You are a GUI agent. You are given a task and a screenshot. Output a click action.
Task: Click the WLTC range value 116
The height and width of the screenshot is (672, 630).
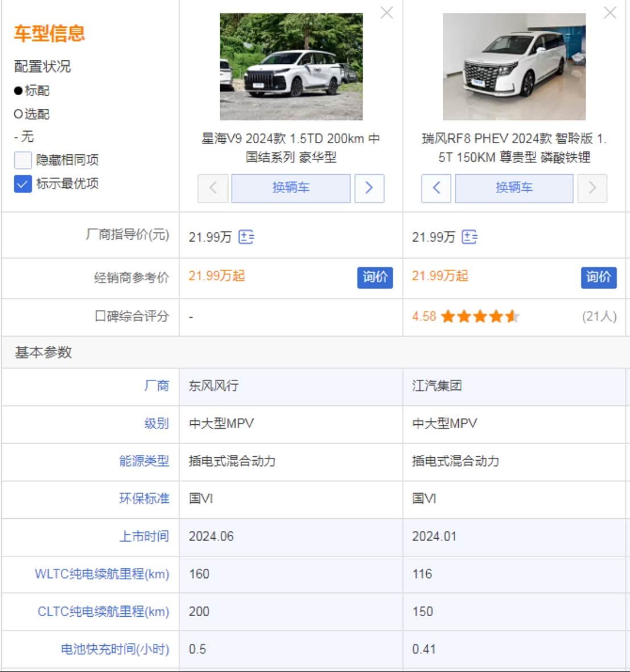(x=422, y=574)
